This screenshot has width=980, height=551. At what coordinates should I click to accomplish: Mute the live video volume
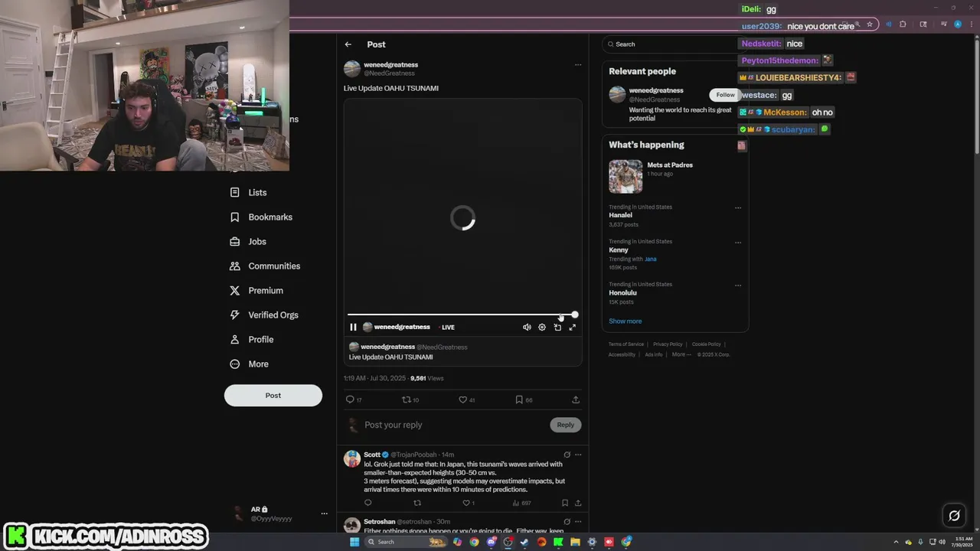coord(527,327)
